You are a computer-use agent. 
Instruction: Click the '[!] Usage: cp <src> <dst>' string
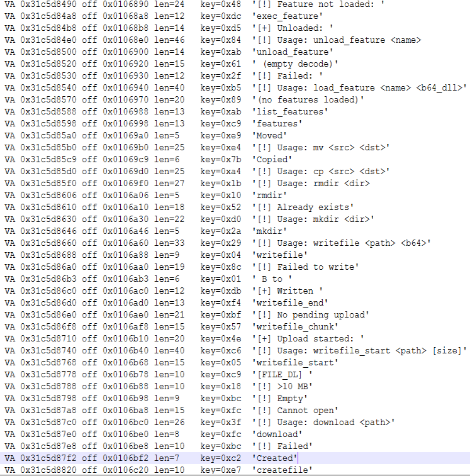point(321,172)
